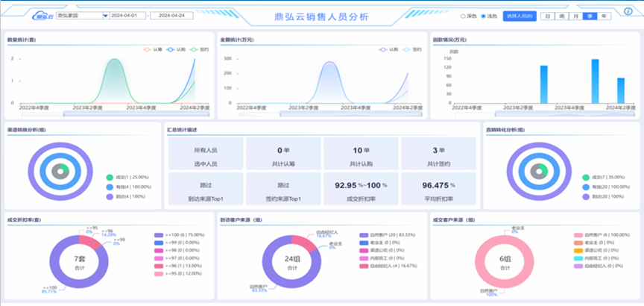This screenshot has height=306, width=644.
Task: Toggle 认购 legend in 数量统计 chart
Action: (176, 49)
